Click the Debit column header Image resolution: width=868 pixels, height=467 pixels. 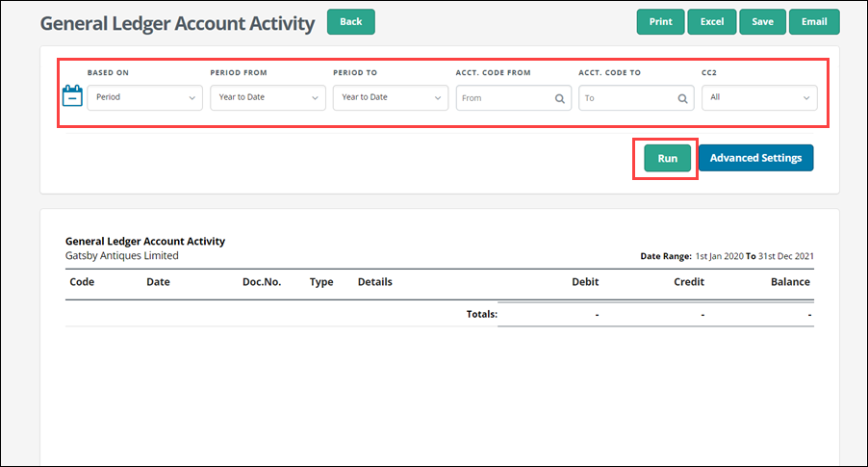click(x=585, y=282)
